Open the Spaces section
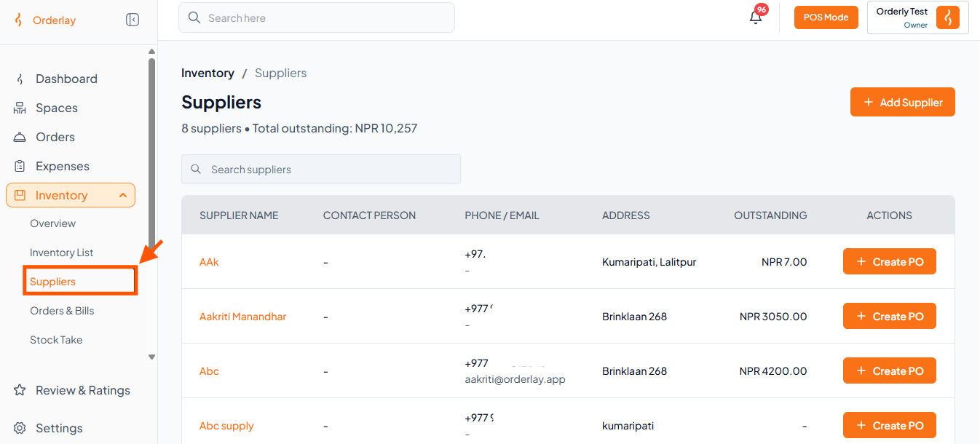Screen dimensions: 980x444 tap(57, 108)
